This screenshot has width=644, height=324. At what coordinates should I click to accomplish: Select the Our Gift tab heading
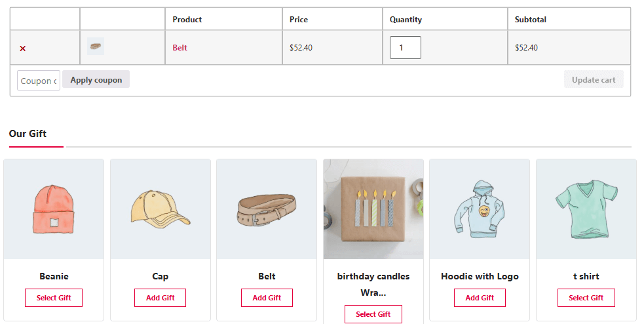[x=28, y=134]
